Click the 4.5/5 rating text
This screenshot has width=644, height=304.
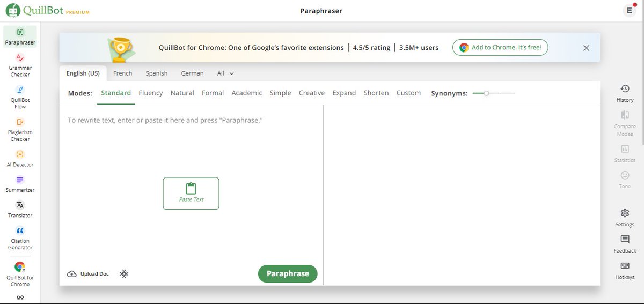pyautogui.click(x=371, y=48)
